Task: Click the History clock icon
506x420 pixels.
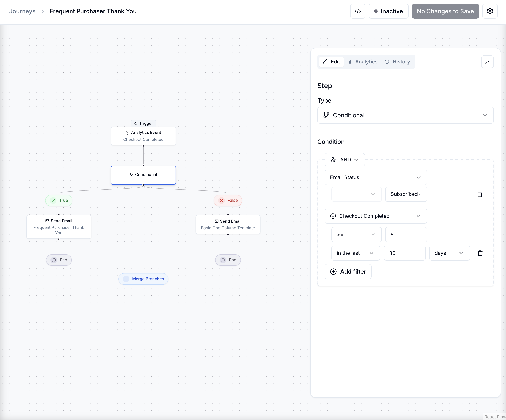Action: pos(387,62)
